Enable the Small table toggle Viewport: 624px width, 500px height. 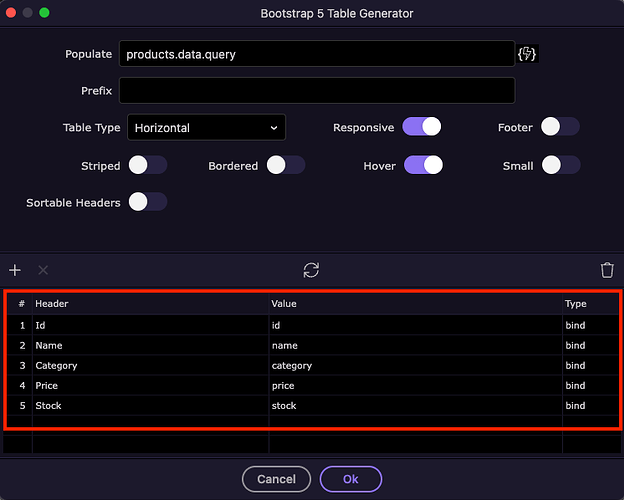pyautogui.click(x=560, y=166)
